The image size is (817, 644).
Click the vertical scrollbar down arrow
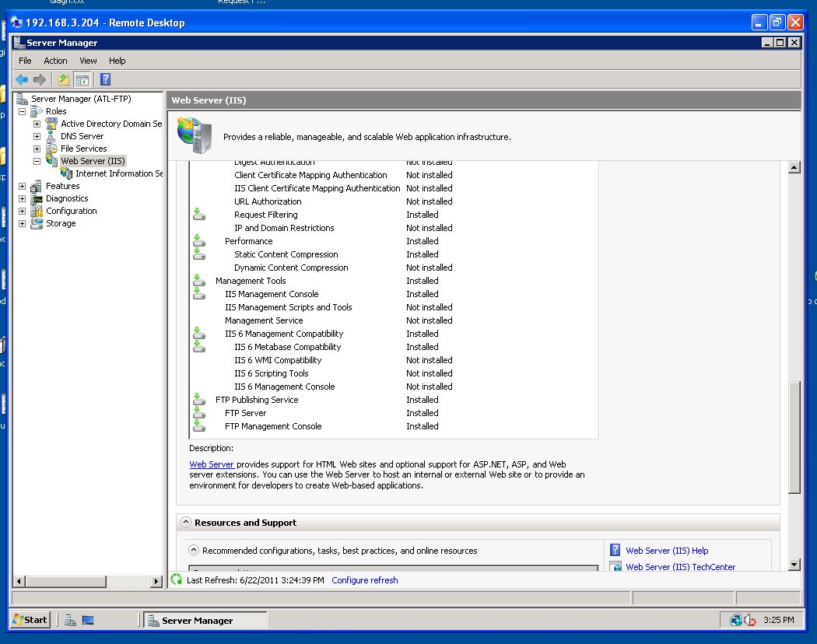coord(794,565)
